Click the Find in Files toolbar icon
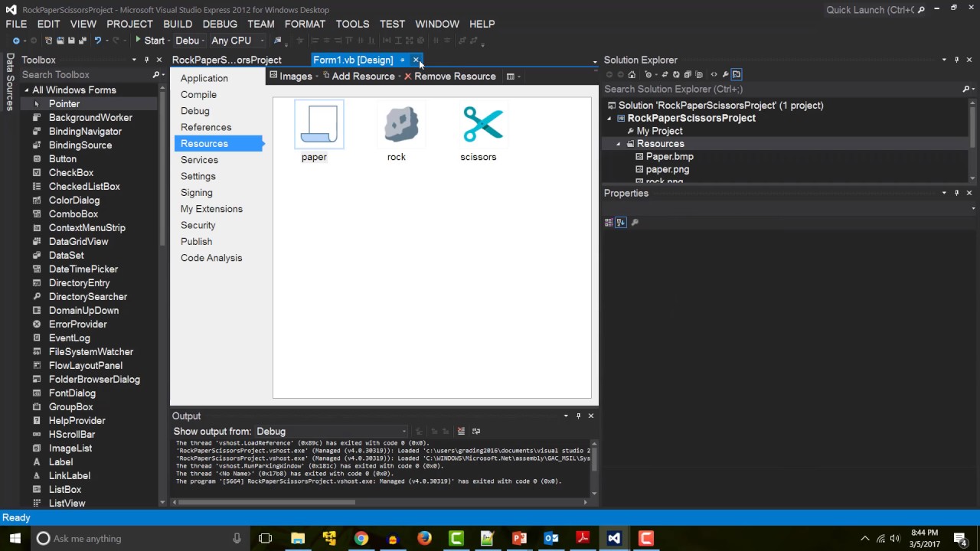Image resolution: width=980 pixels, height=551 pixels. (x=277, y=41)
